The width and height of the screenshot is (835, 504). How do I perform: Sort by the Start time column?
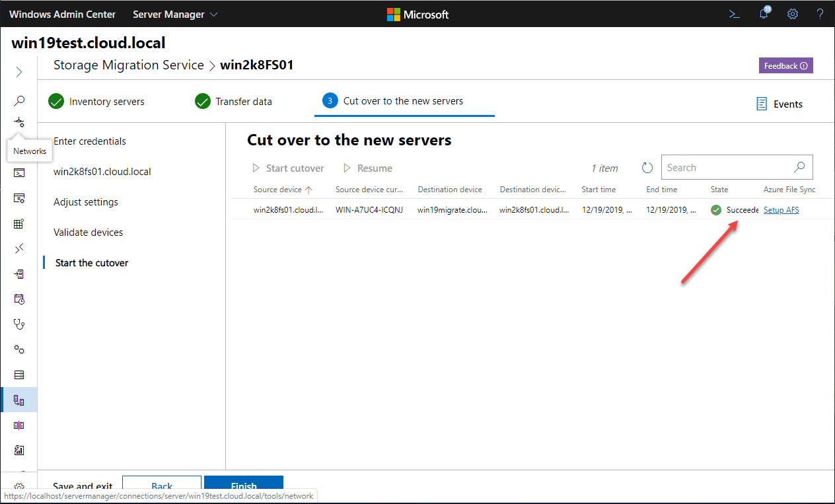point(599,190)
